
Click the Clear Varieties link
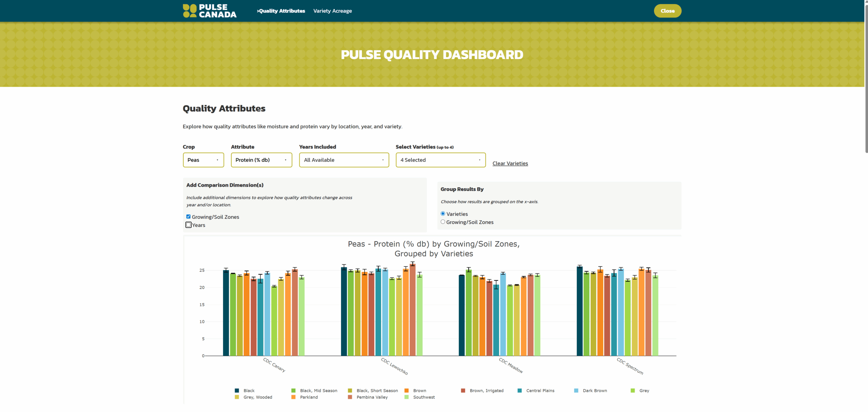pyautogui.click(x=510, y=163)
